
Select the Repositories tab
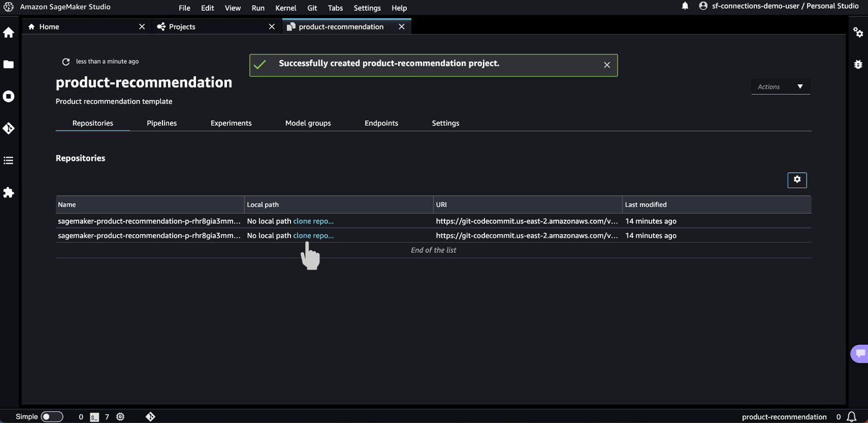[93, 123]
